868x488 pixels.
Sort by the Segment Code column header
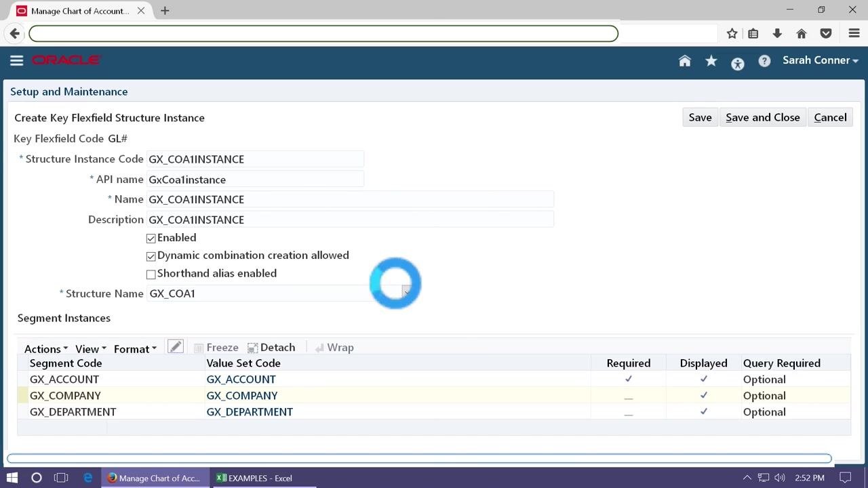(66, 363)
